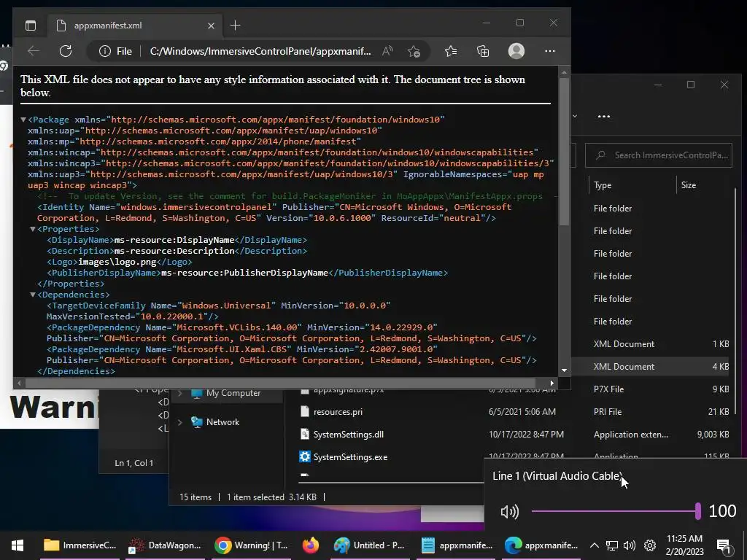Open Windows Start menu
The height and width of the screenshot is (560, 747).
pos(18,545)
